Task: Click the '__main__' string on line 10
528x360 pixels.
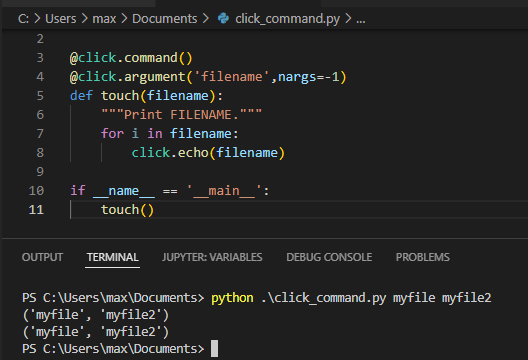Action: coord(224,191)
